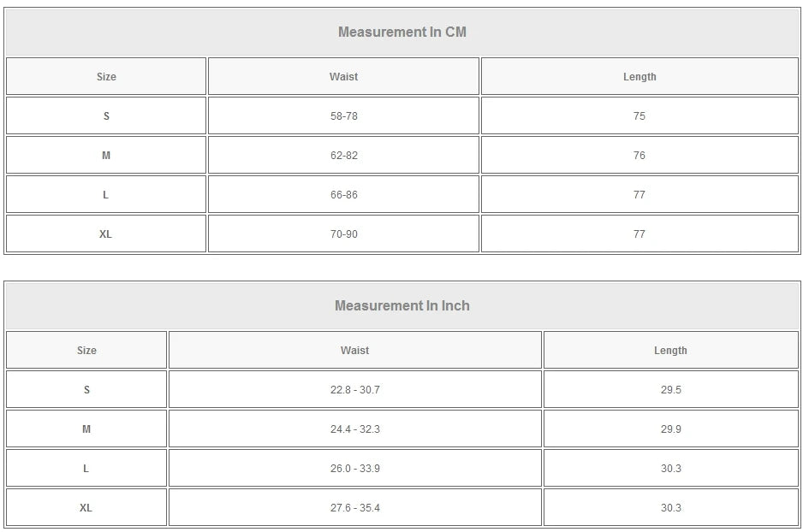The image size is (803, 532).
Task: Click the 66-86 waist value
Action: tap(343, 195)
